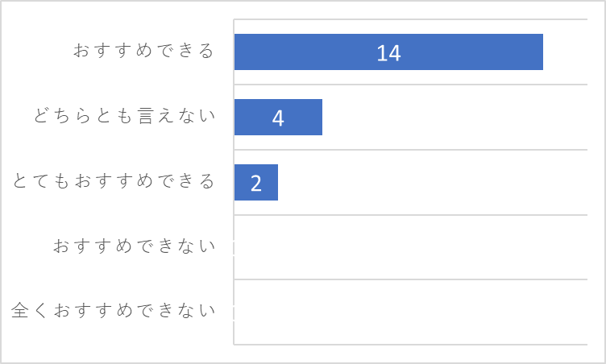Screen dimensions: 606x364
Task: Click the gridline below the とてもおすすめできる bar
Action: tap(410, 215)
